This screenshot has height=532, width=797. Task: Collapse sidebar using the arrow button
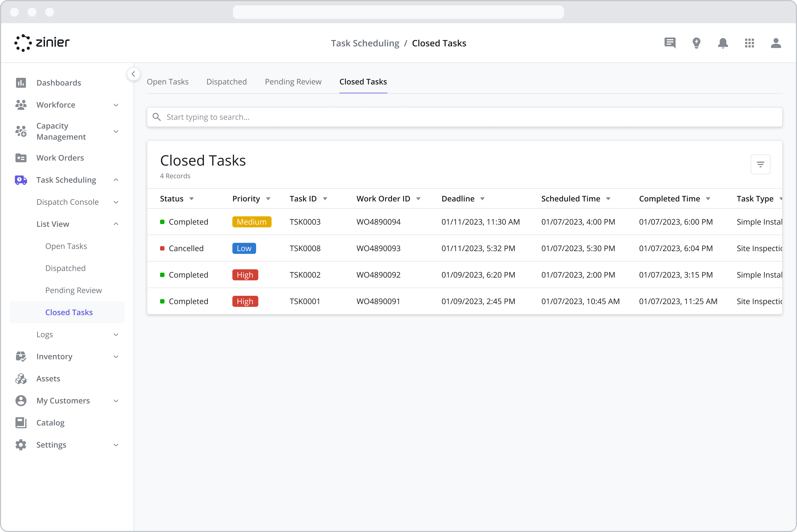tap(133, 74)
